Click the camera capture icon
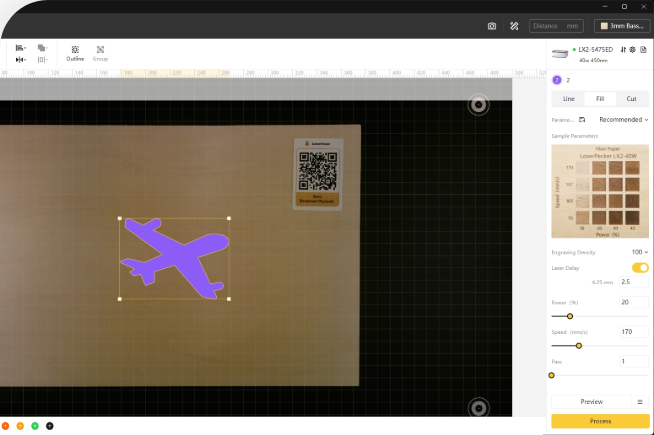654x435 pixels. click(491, 26)
